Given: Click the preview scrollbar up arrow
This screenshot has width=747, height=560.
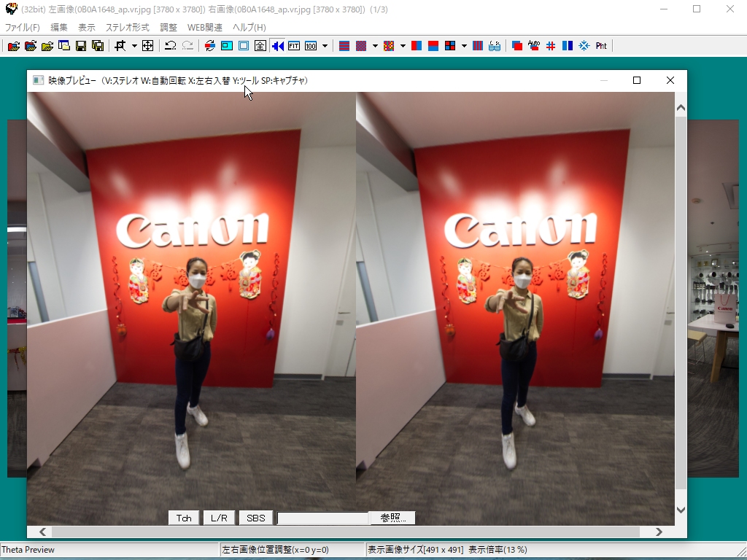Looking at the screenshot, I should [x=681, y=108].
